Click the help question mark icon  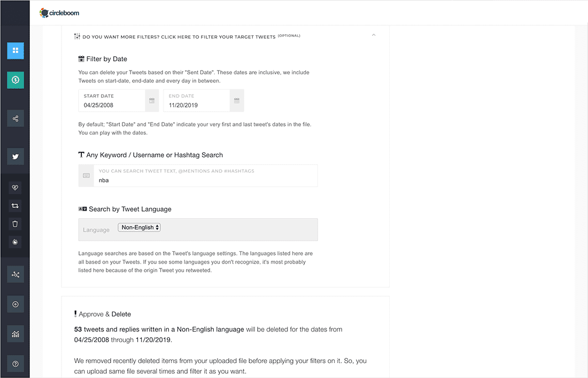tap(15, 363)
